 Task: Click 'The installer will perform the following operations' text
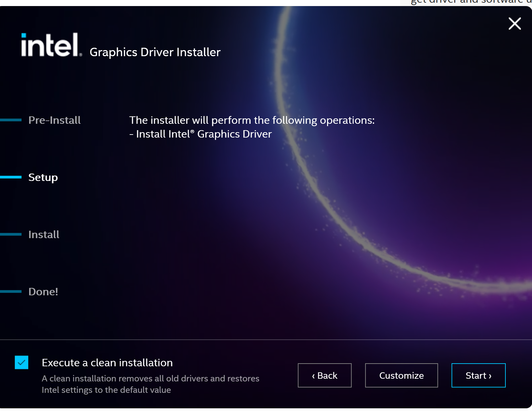click(x=252, y=120)
